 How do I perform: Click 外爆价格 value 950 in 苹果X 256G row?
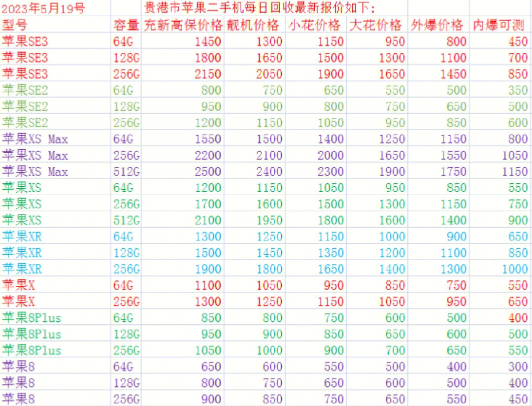click(x=456, y=302)
